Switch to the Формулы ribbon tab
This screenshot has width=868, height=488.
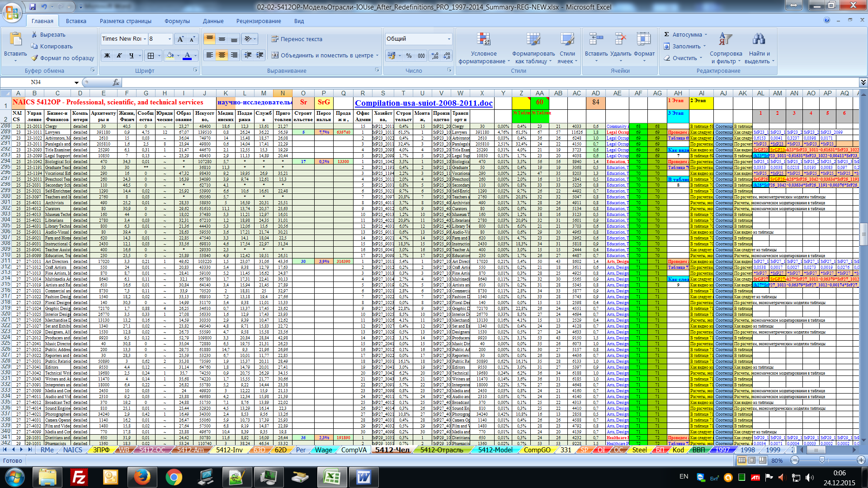point(177,21)
